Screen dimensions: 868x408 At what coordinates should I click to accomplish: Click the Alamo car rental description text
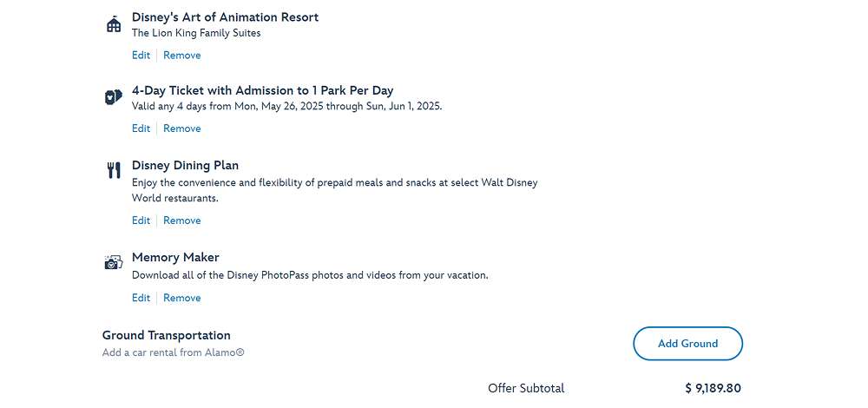[174, 352]
